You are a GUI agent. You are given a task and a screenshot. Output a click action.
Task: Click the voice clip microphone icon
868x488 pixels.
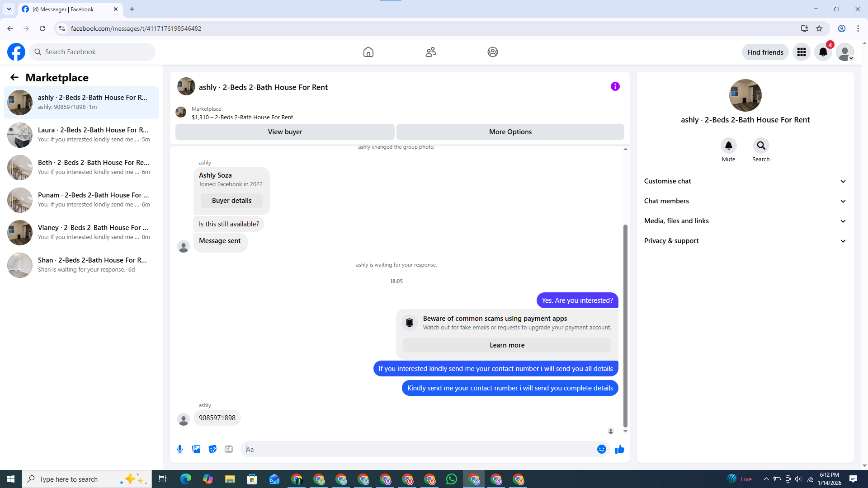180,449
